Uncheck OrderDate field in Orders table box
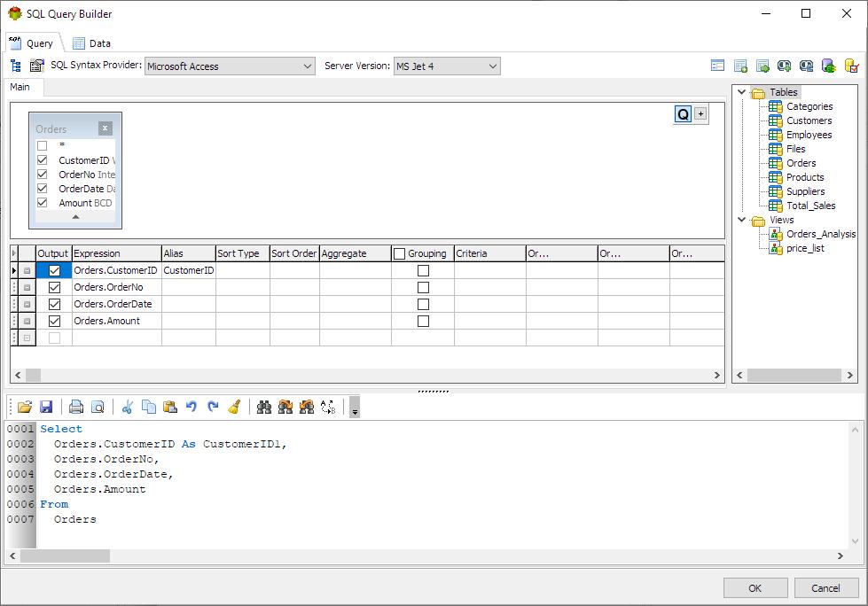This screenshot has height=606, width=868. pos(42,189)
